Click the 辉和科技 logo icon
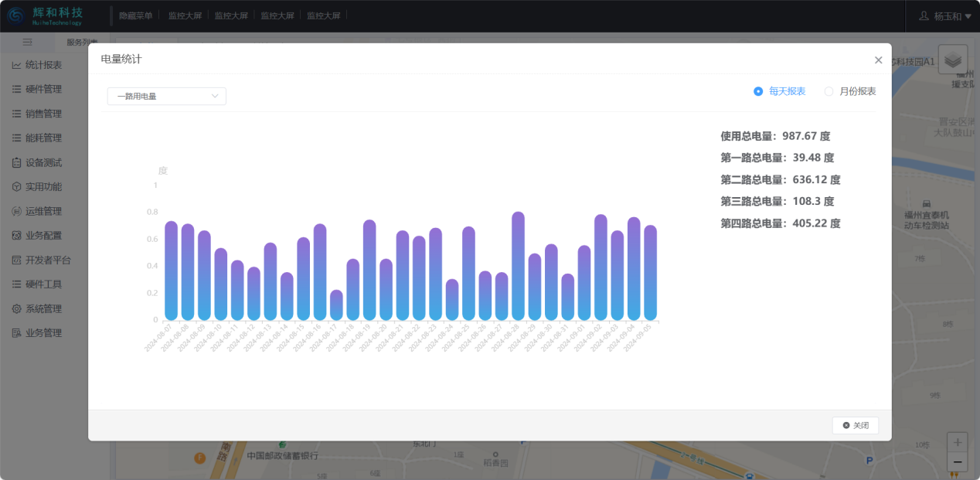Screen dimensions: 980x480 pyautogui.click(x=16, y=15)
